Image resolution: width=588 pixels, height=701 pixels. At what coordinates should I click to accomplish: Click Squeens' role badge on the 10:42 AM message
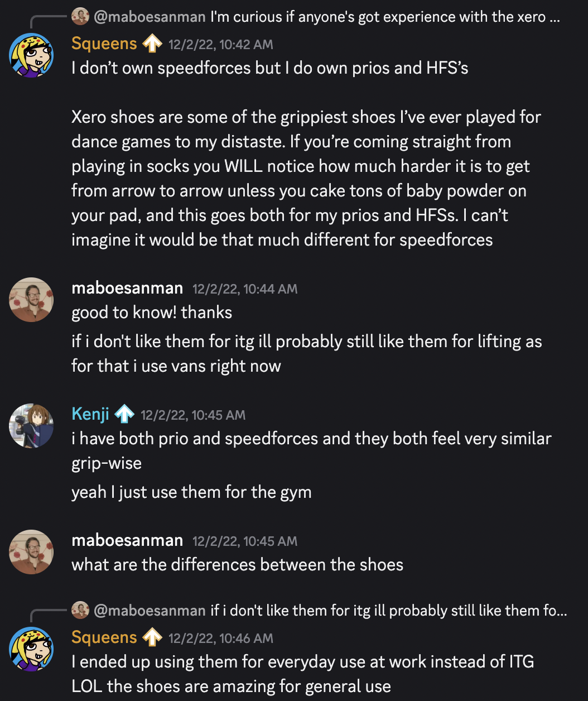pyautogui.click(x=152, y=44)
